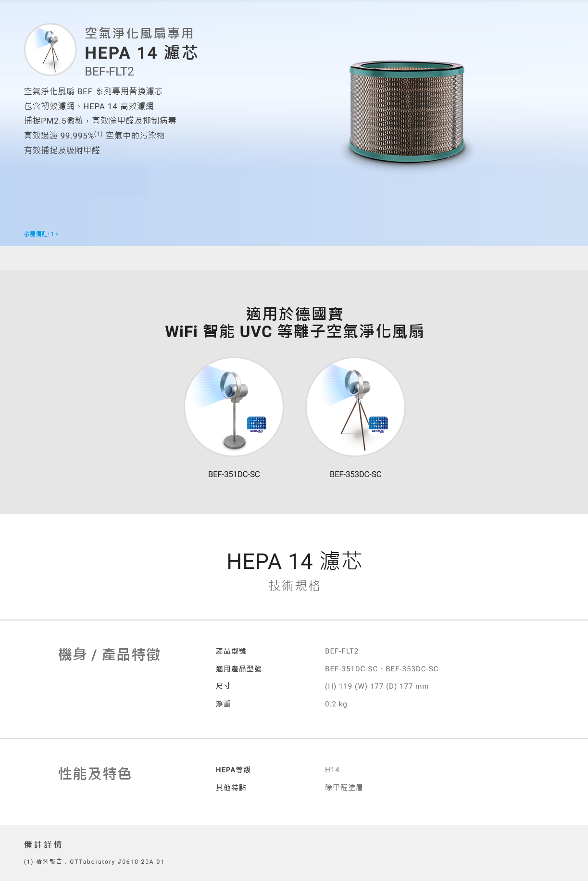Click the BEF-353DC-SC model label
The height and width of the screenshot is (881, 588).
coord(356,474)
